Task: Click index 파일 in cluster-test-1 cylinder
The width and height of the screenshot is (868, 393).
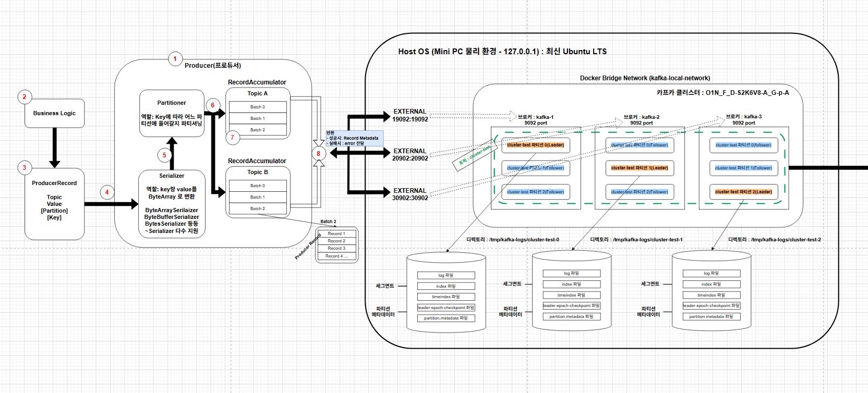Action: tap(572, 284)
